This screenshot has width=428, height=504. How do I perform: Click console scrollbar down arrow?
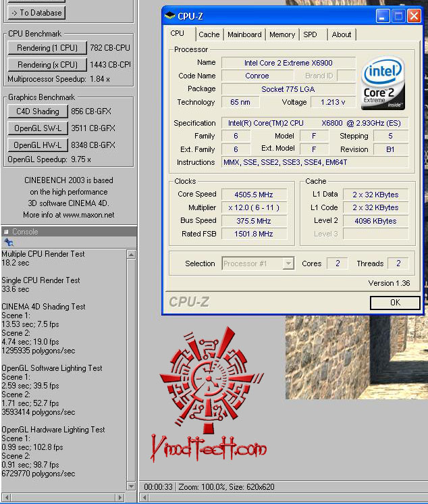pos(131,486)
